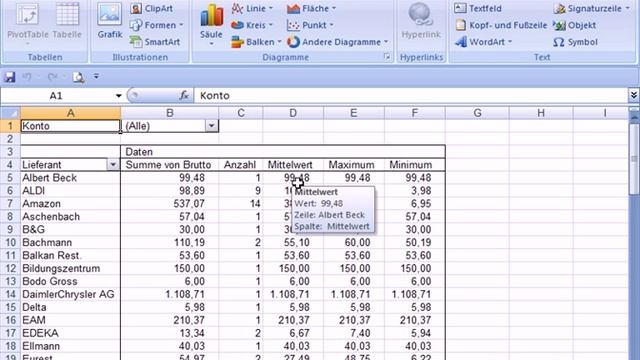This screenshot has width=640, height=360.
Task: Click EDEKA's Maximum value 7,40
Action: tap(360, 333)
